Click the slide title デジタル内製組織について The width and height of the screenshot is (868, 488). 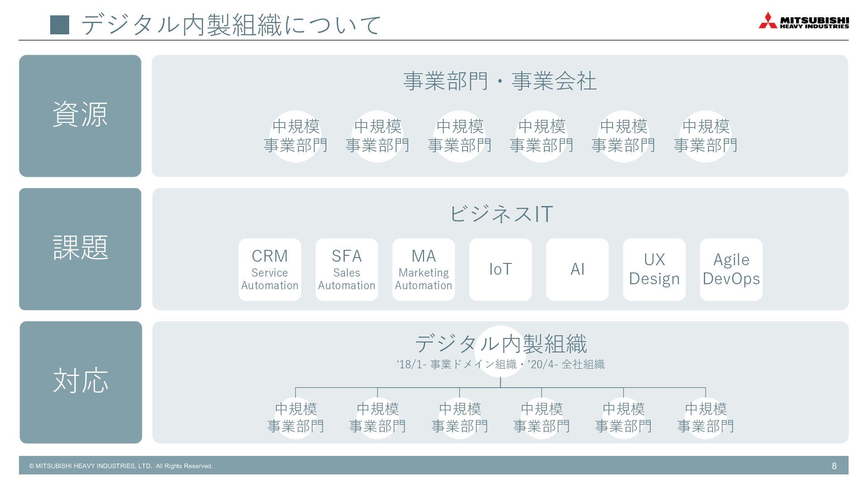coord(231,25)
